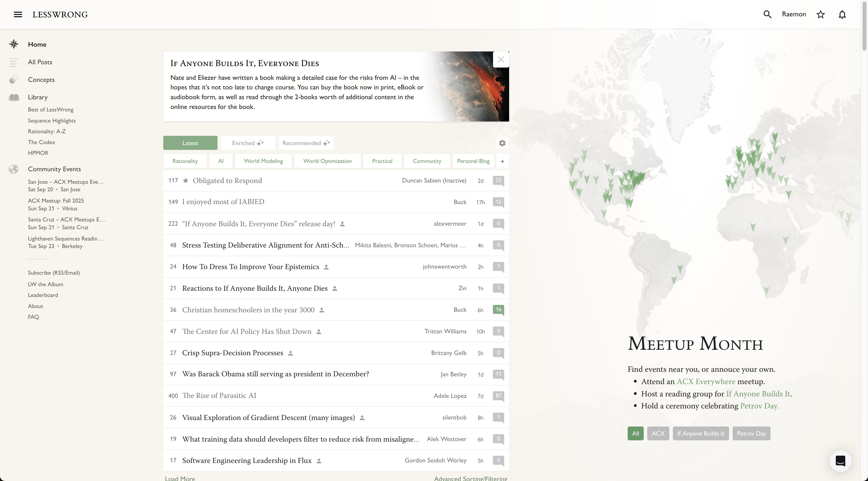The width and height of the screenshot is (868, 481).
Task: Switch to the Recommended feed tab
Action: click(x=306, y=143)
